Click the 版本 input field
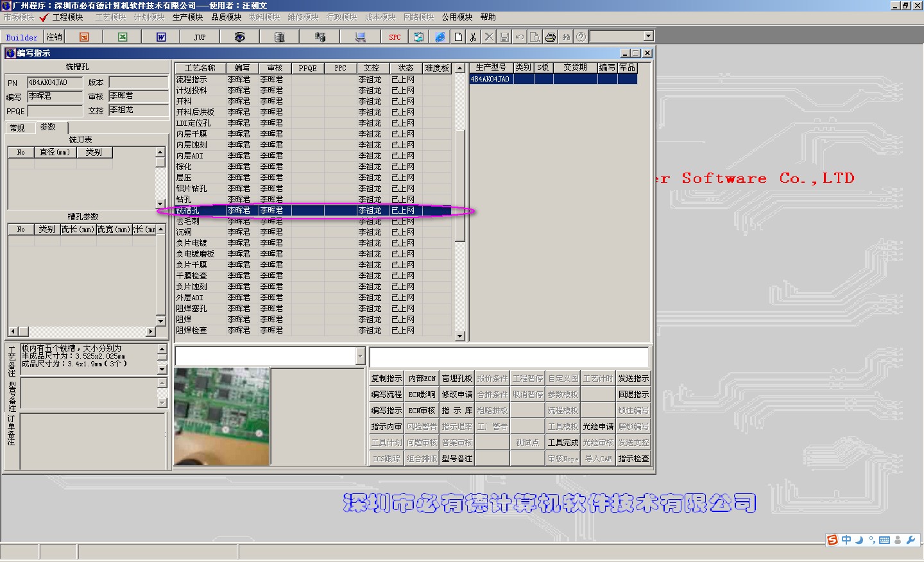Viewport: 924px width, 562px height. coord(138,82)
